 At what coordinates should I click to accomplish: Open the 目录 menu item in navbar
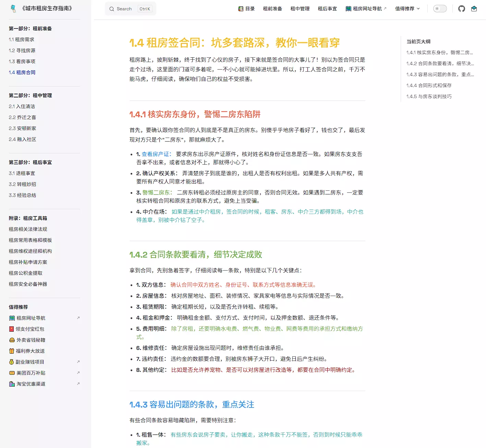pos(246,9)
